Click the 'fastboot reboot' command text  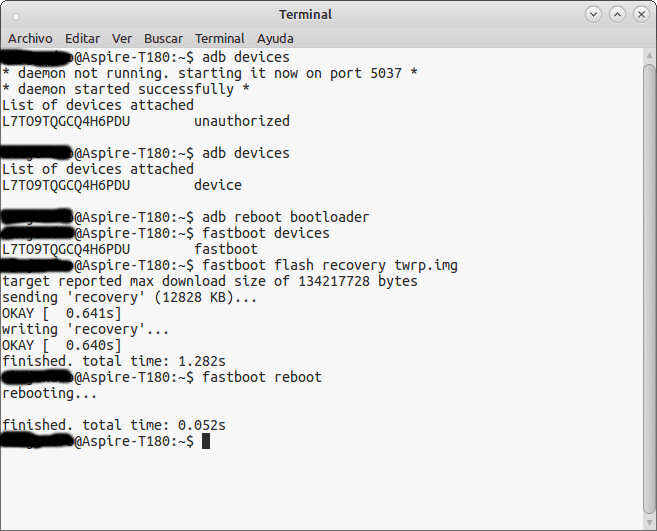262,377
